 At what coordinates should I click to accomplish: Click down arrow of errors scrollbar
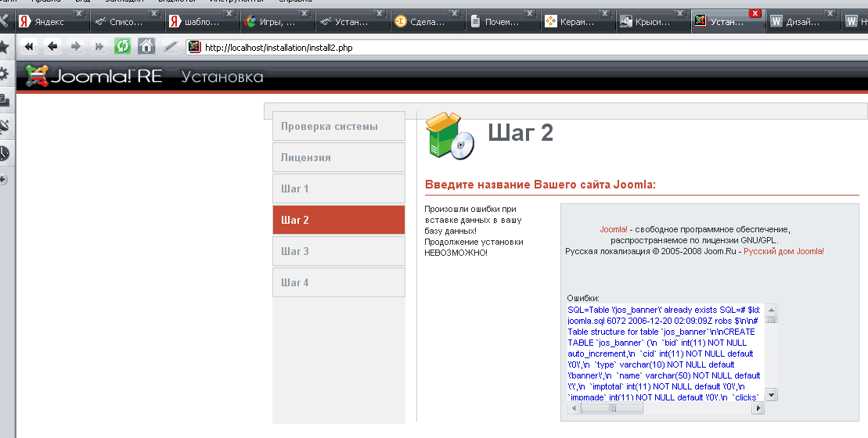[x=771, y=394]
